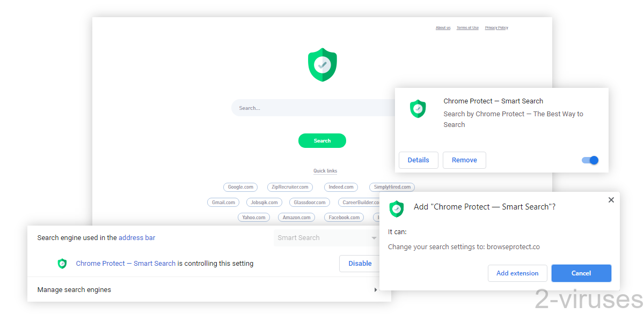Click the Quick links label
This screenshot has height=314, width=644.
325,170
